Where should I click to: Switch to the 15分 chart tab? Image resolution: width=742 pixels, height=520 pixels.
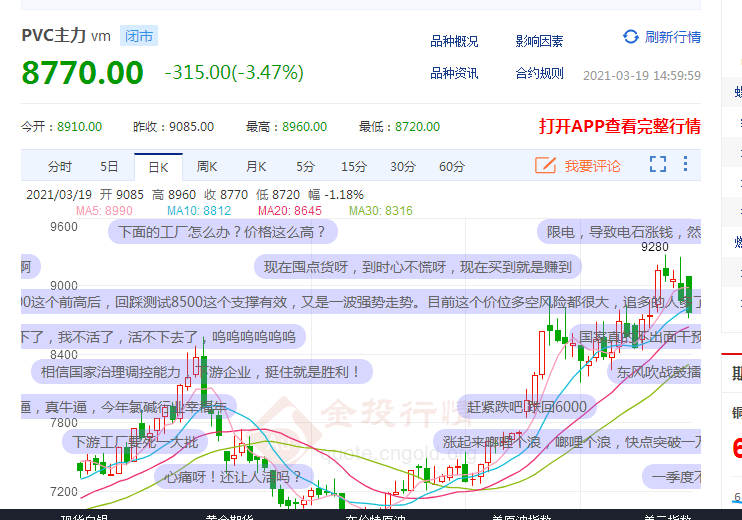354,167
